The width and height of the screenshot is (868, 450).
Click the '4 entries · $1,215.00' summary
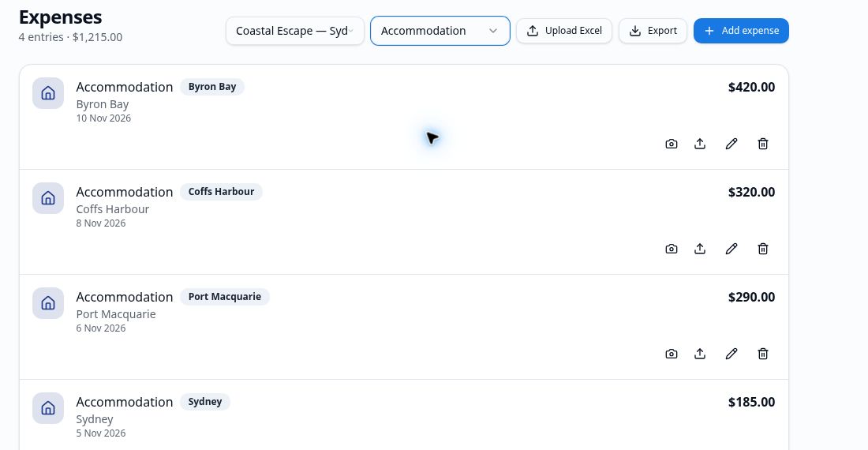tap(70, 37)
